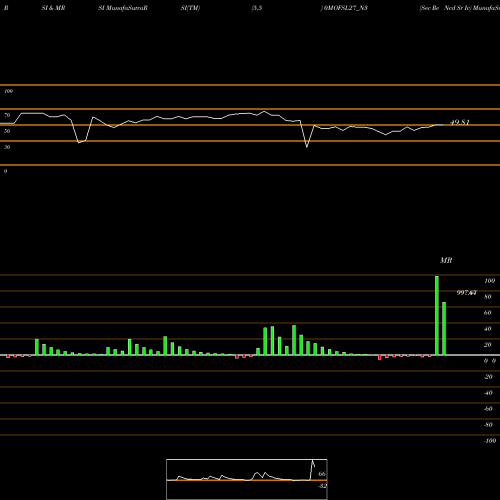
Task: Click the MR axis label -40
Action: click(488, 393)
